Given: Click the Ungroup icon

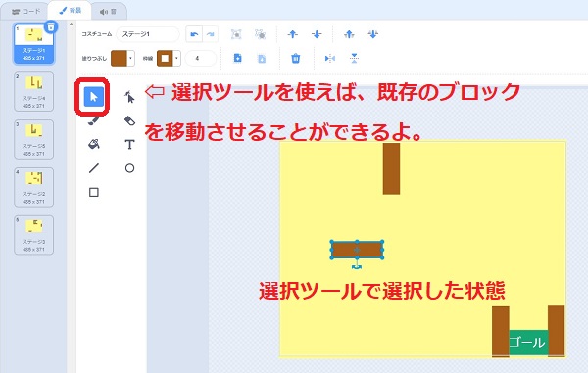Looking at the screenshot, I should coord(260,34).
